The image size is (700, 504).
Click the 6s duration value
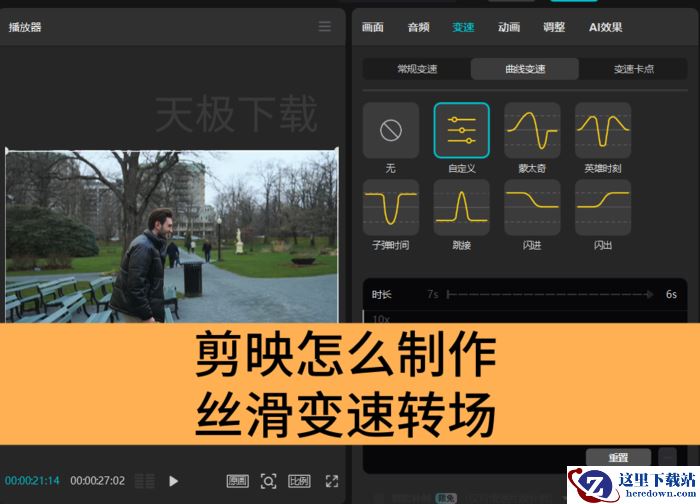pos(671,294)
